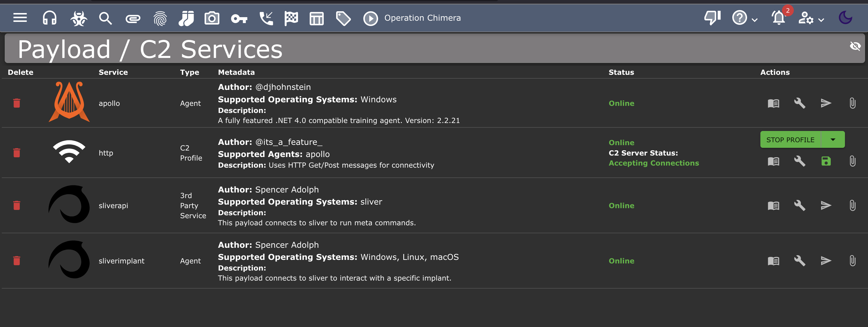Expand the user settings menu
The image size is (868, 327).
(x=811, y=18)
